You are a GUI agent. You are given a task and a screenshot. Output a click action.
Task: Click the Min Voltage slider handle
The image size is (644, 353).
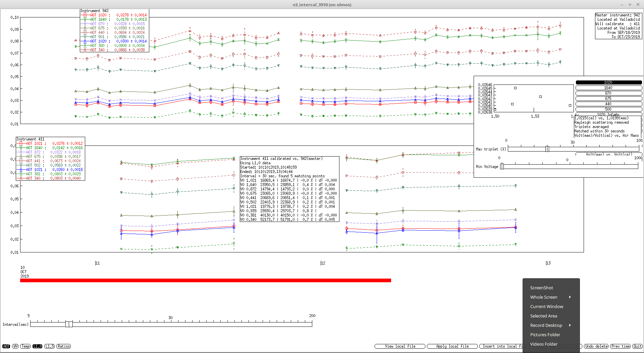(x=502, y=166)
